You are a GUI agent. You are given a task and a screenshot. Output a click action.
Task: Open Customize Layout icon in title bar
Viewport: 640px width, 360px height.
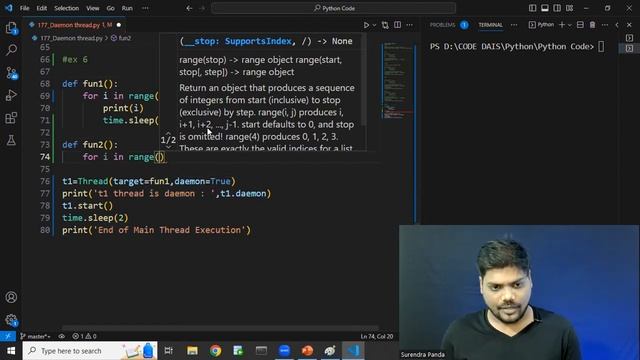point(569,8)
